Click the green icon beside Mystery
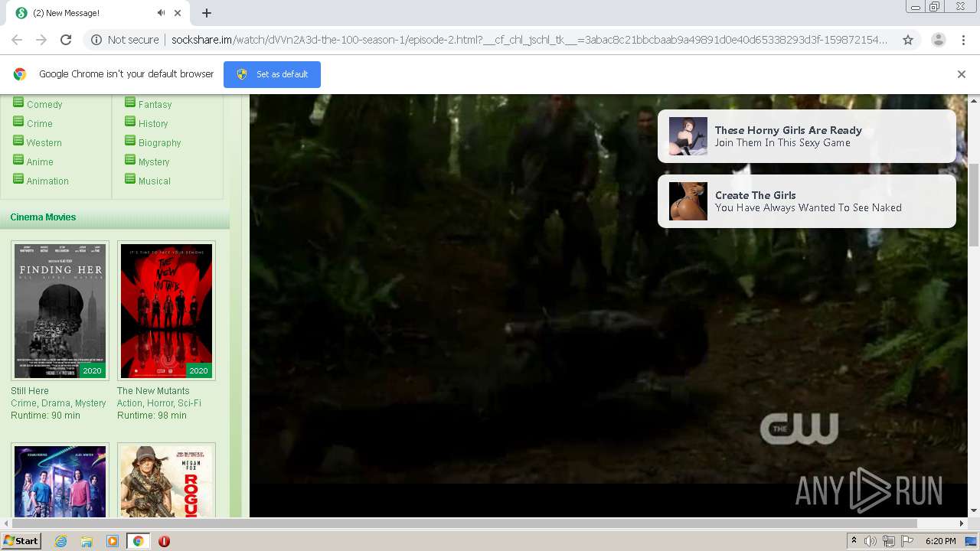980x551 pixels. click(130, 160)
